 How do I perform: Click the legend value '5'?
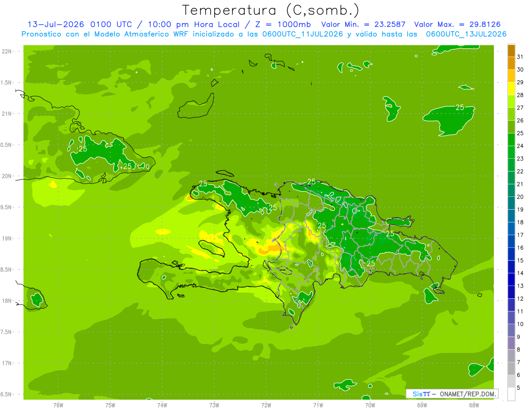click(x=519, y=388)
